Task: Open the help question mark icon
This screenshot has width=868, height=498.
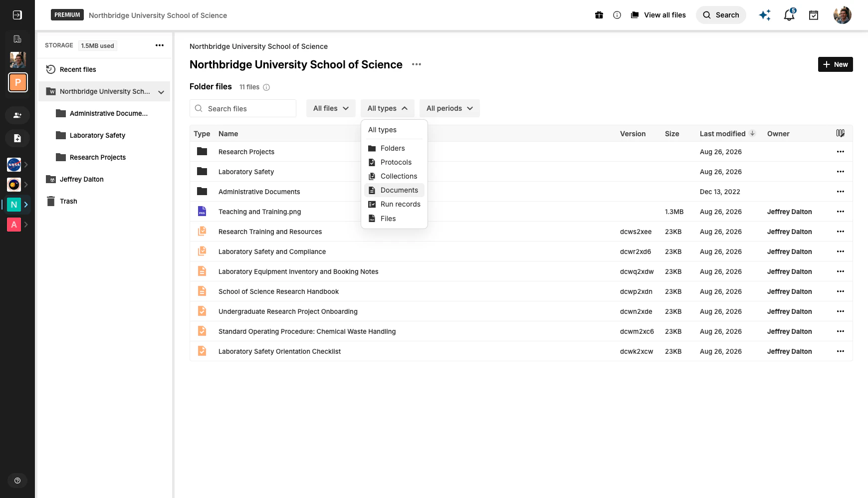Action: [x=17, y=481]
